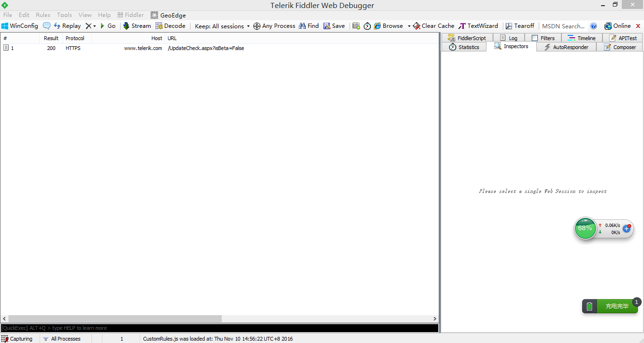Click the 200 result cell
Screen dimensions: 644x343
click(51, 48)
